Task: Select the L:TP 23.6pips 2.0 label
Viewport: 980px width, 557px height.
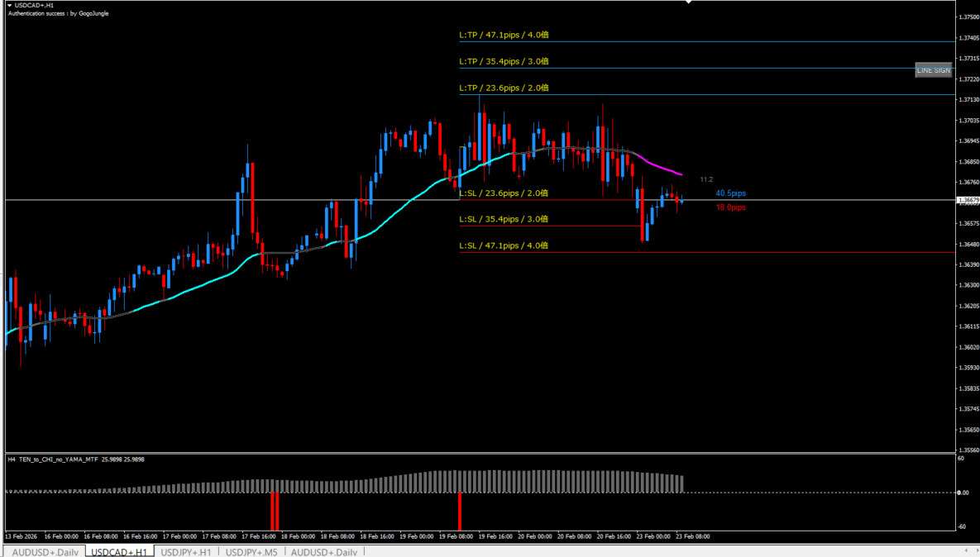Action: (504, 88)
